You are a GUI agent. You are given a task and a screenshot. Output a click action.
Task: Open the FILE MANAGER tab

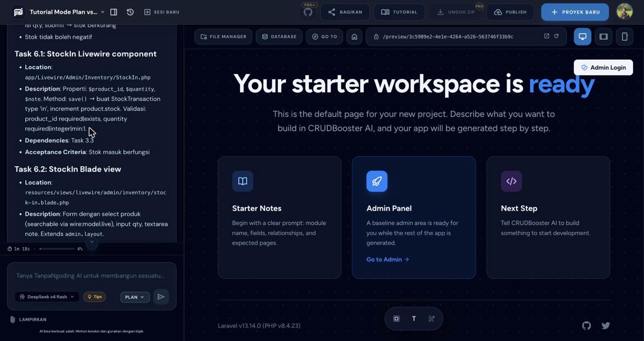(223, 36)
